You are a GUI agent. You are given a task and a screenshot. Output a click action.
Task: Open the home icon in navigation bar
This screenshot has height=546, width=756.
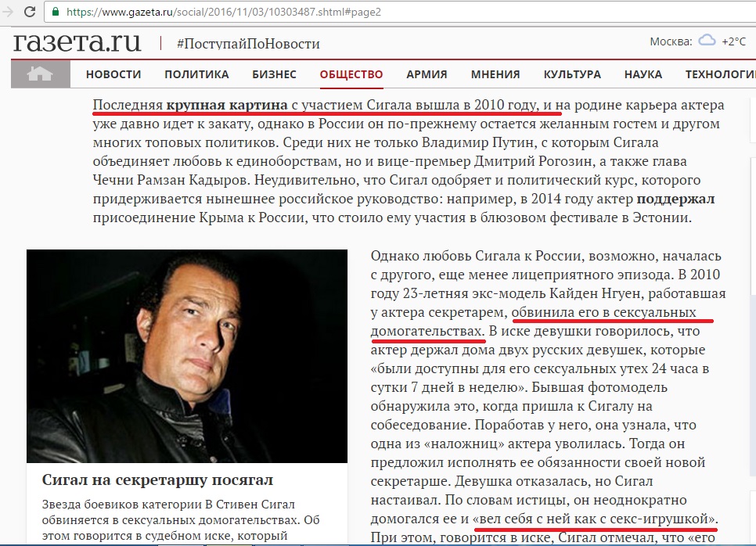point(40,74)
